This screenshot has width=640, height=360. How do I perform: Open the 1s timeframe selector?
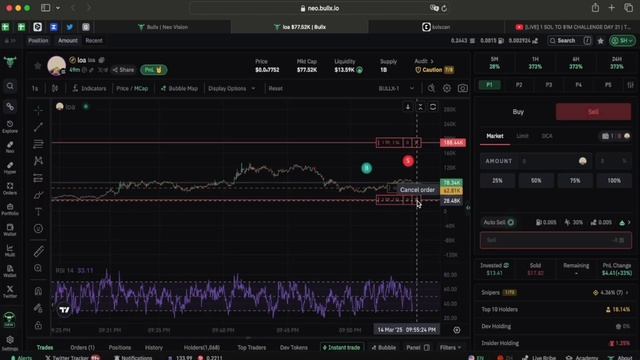coord(35,88)
